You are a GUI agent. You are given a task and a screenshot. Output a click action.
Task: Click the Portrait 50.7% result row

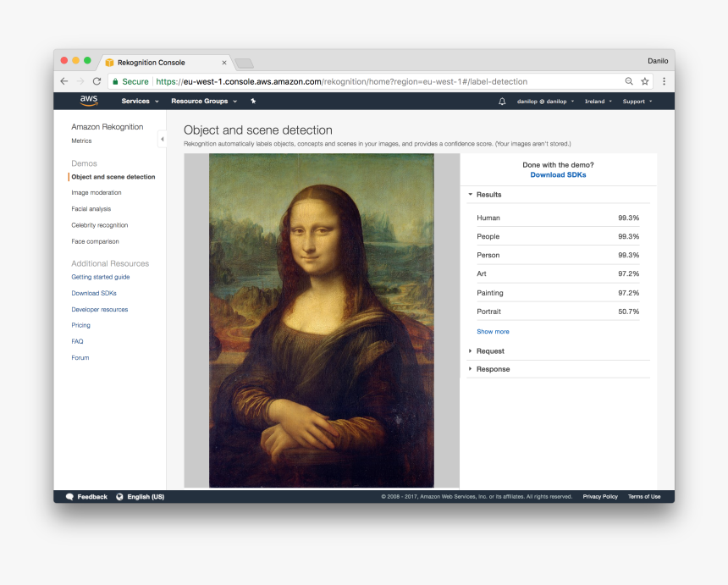(x=558, y=312)
